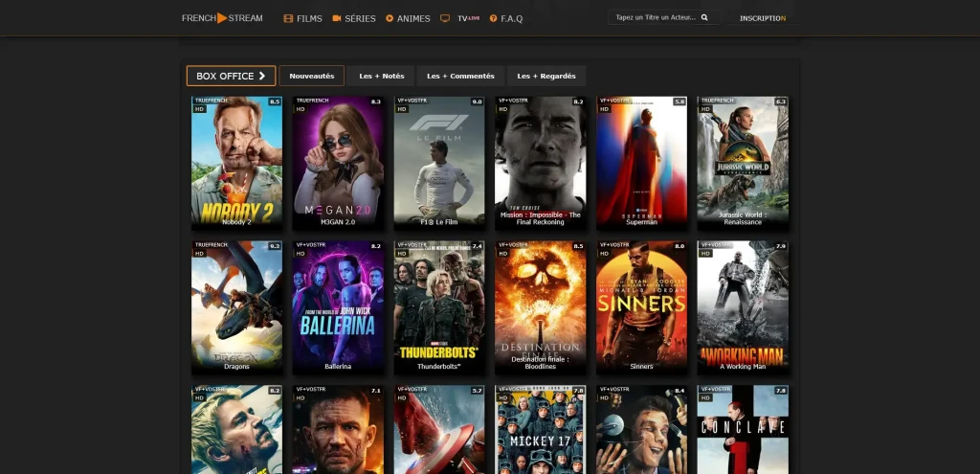Click the 5.8 rating badge on Superman
Image resolution: width=980 pixels, height=474 pixels.
[679, 102]
